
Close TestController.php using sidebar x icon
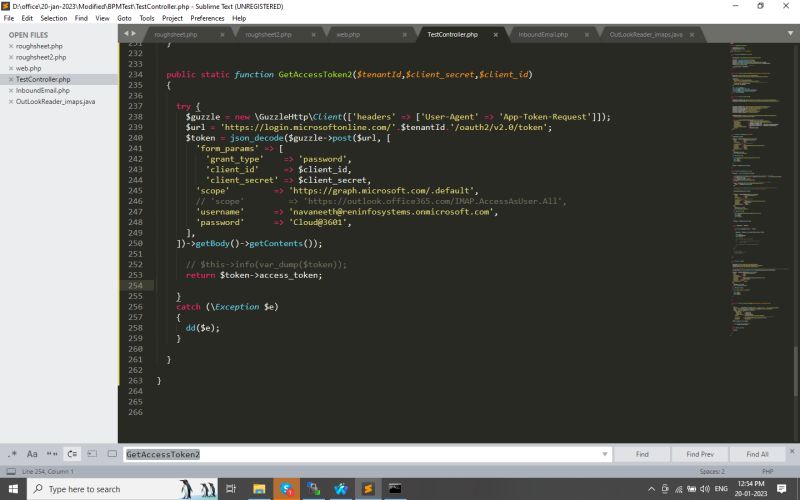11,80
